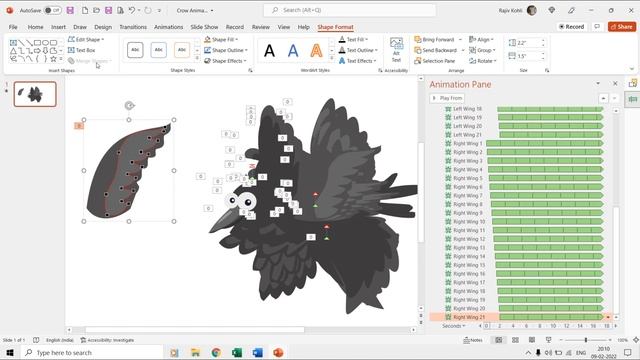Open the Comments icon near Share
640x360 pixels.
[x=597, y=27]
